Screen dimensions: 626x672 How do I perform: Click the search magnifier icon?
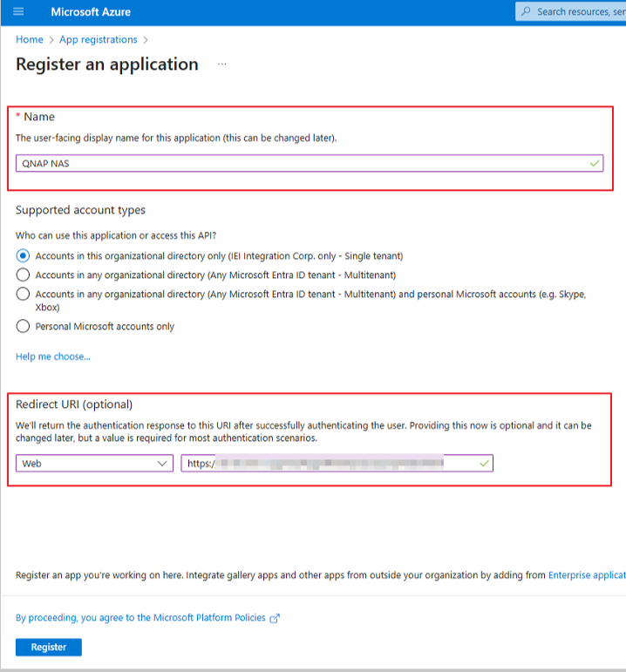point(525,11)
